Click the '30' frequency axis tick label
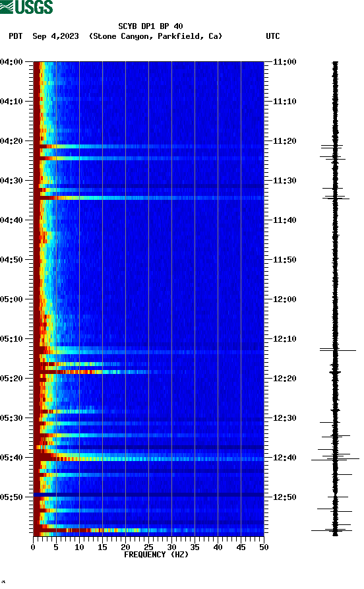 click(171, 547)
